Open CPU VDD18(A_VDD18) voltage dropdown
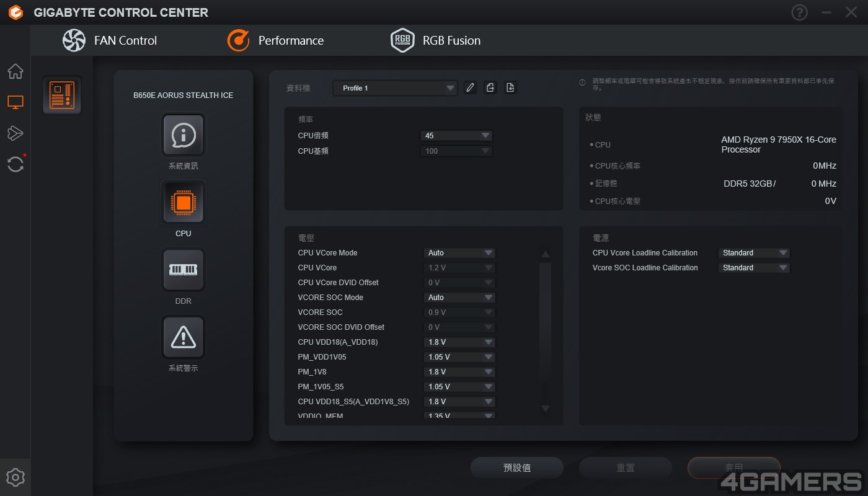Screen dimensions: 868x496 [x=459, y=342]
